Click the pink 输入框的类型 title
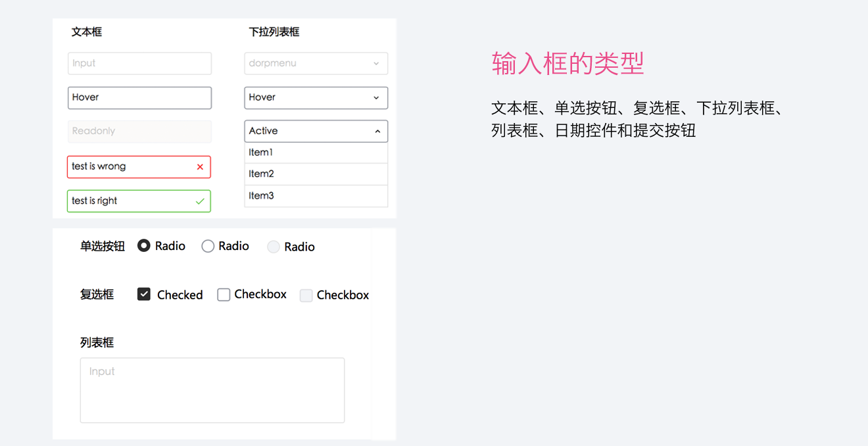The height and width of the screenshot is (446, 868). [x=568, y=64]
